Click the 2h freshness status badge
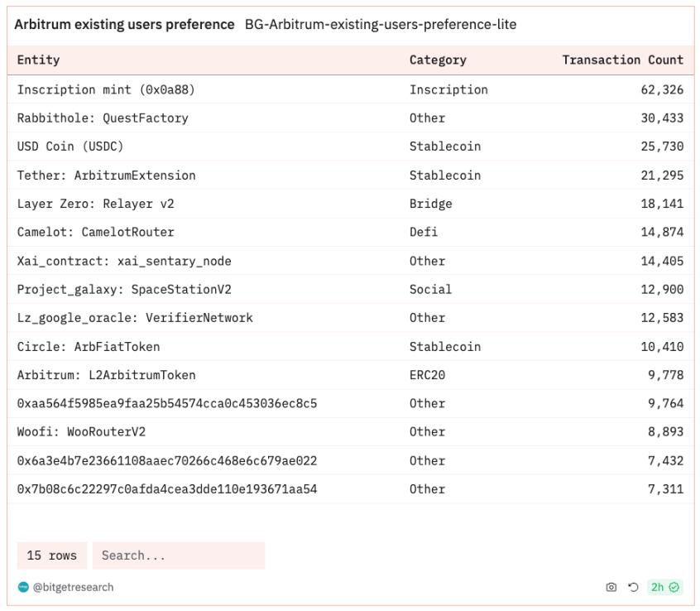The image size is (700, 611). pos(664,587)
